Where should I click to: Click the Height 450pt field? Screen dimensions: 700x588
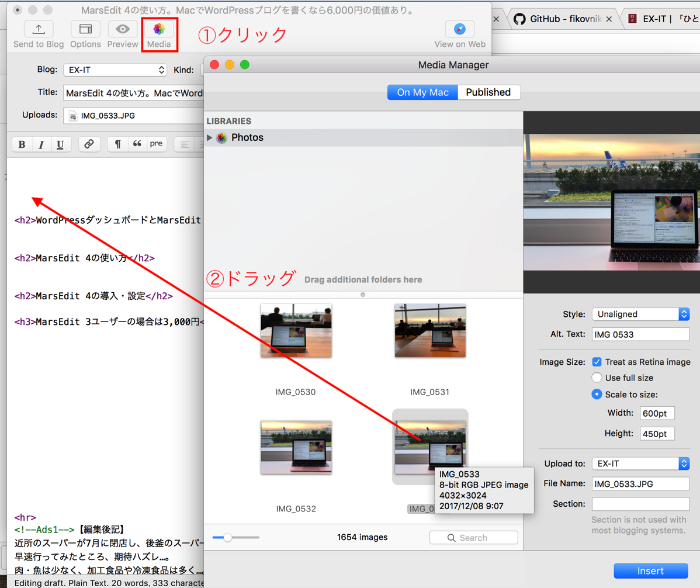(x=657, y=434)
